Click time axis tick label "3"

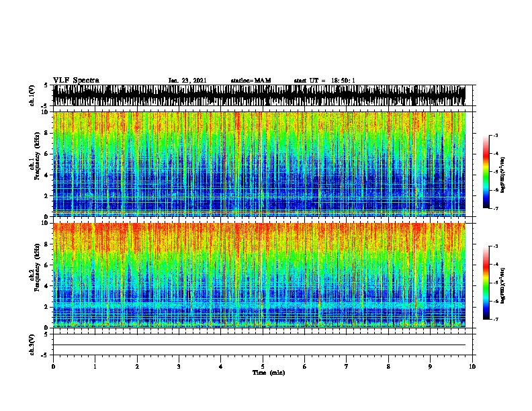pos(179,367)
